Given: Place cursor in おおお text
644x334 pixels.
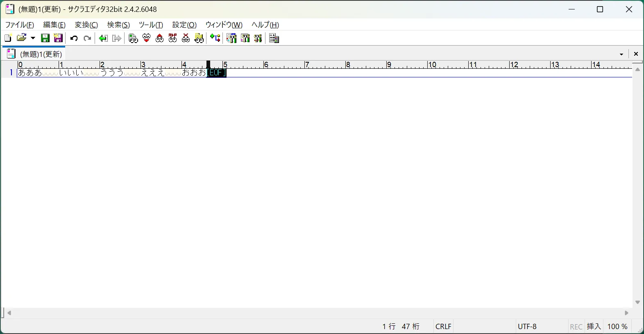Looking at the screenshot, I should pyautogui.click(x=194, y=73).
